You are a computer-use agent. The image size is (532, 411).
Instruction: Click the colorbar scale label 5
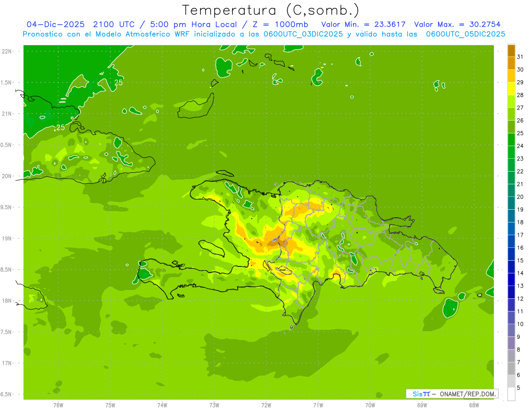519,388
